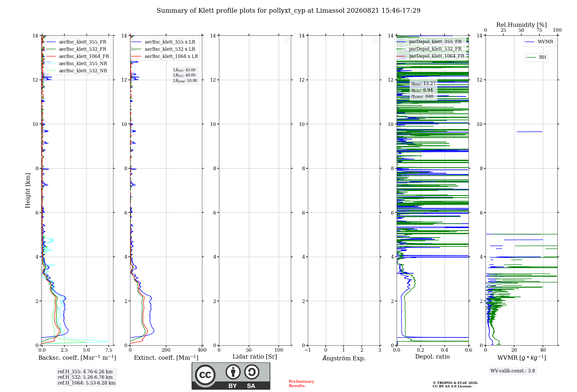Click the LR355: 45.00 annotation
This screenshot has height=392, width=577.
pos(184,70)
